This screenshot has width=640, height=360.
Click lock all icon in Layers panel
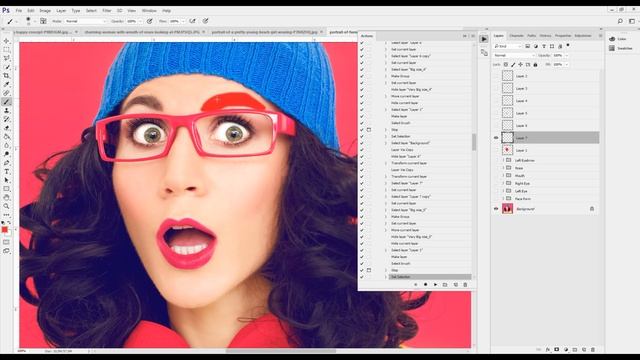535,64
